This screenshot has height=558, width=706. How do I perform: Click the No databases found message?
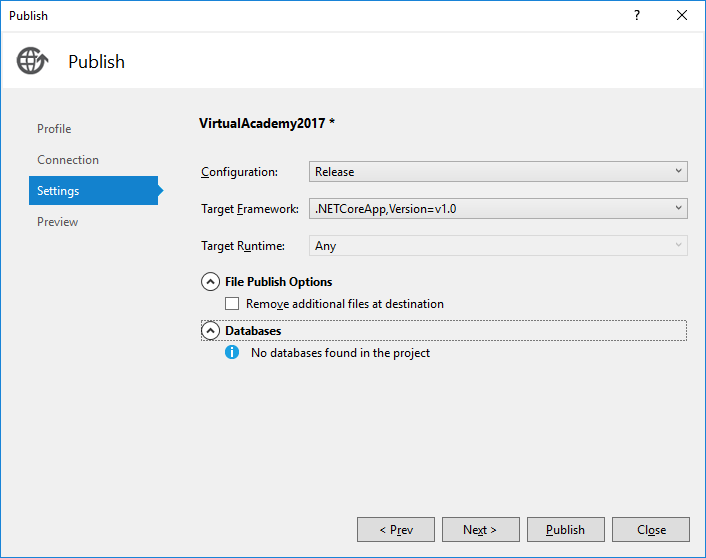tap(340, 353)
